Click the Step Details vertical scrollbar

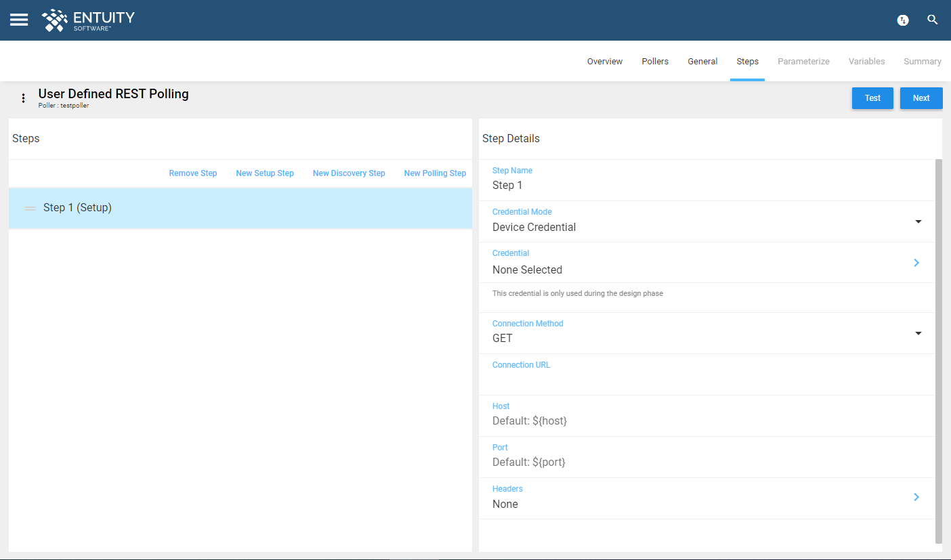coord(938,351)
